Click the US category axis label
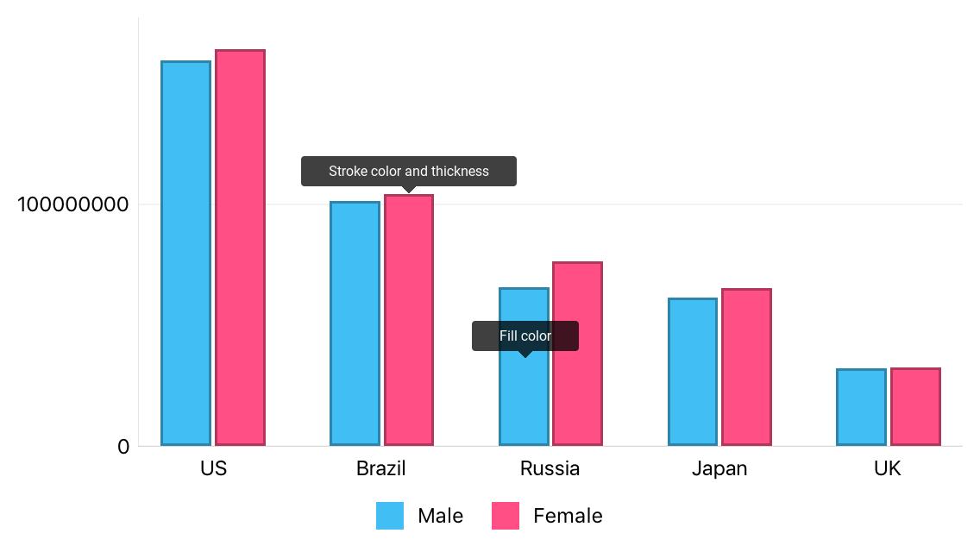 213,469
